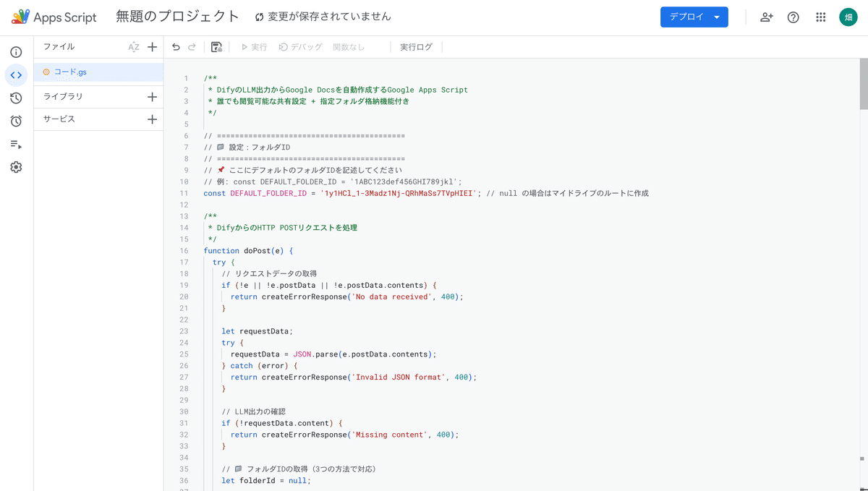This screenshot has width=868, height=491.
Task: Open Apps Script help
Action: click(x=793, y=16)
